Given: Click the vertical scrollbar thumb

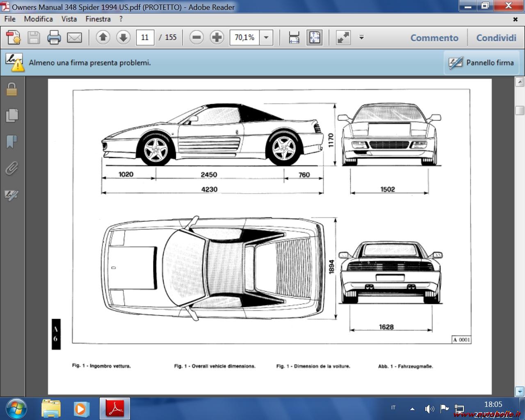Looking at the screenshot, I should [520, 110].
